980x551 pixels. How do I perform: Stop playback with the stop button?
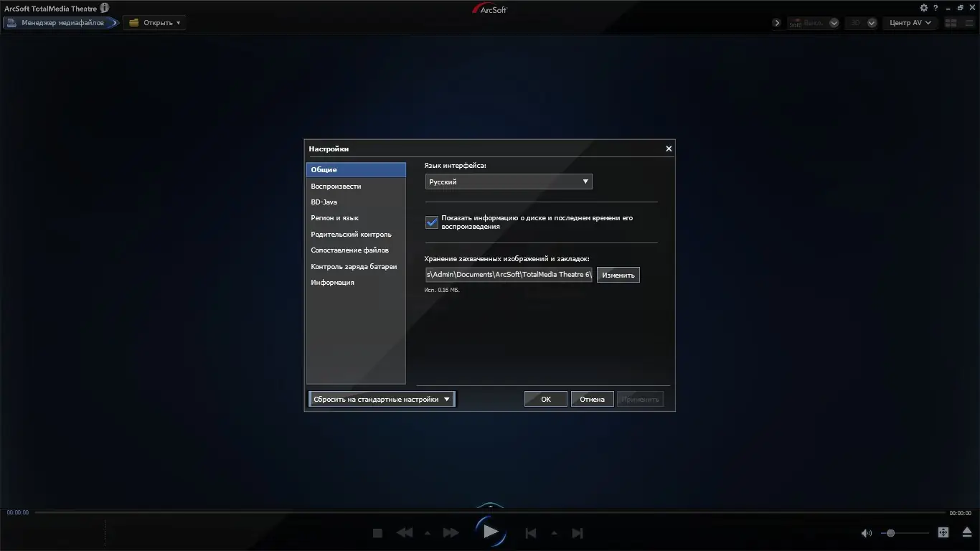click(378, 532)
